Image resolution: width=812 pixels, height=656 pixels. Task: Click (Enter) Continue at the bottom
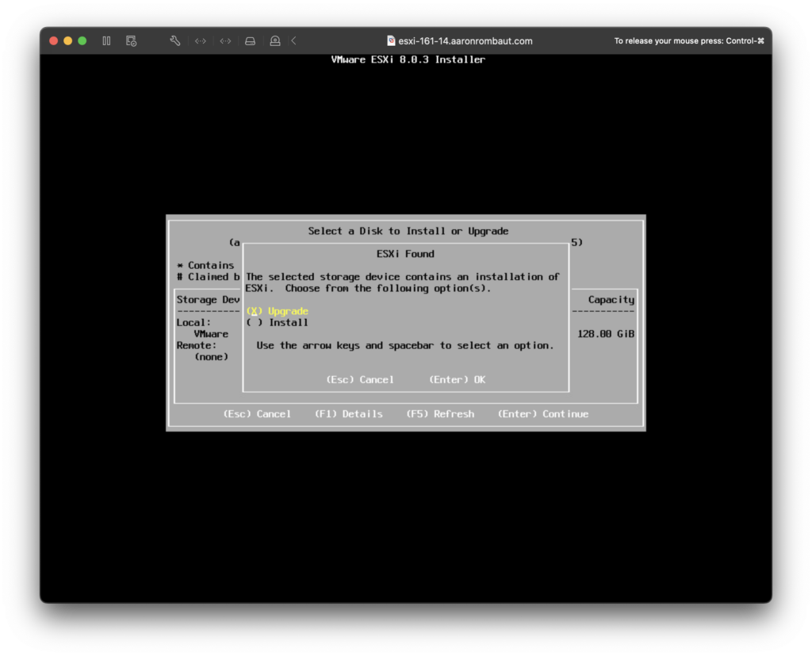coord(543,414)
